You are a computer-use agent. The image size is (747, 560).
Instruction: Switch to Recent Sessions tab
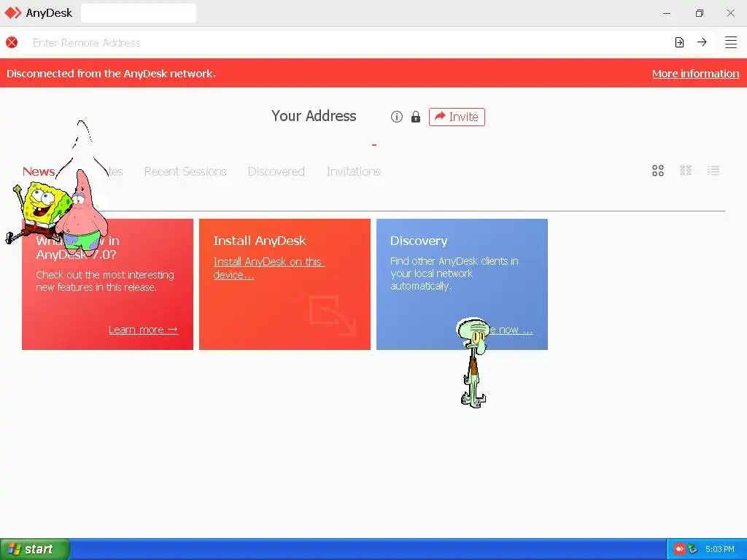pos(185,171)
